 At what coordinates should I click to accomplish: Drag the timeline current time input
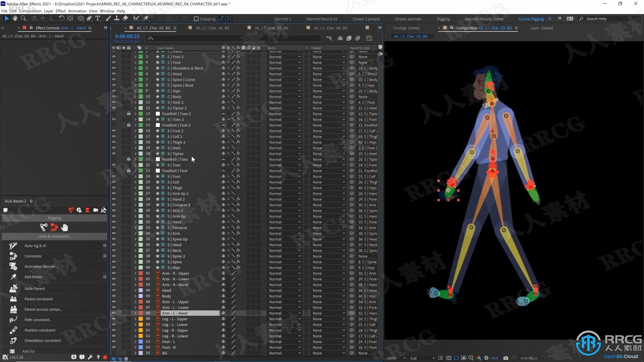[126, 36]
